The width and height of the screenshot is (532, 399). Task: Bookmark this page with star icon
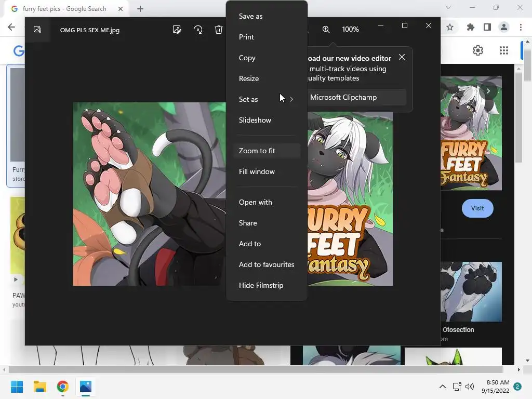pos(450,27)
